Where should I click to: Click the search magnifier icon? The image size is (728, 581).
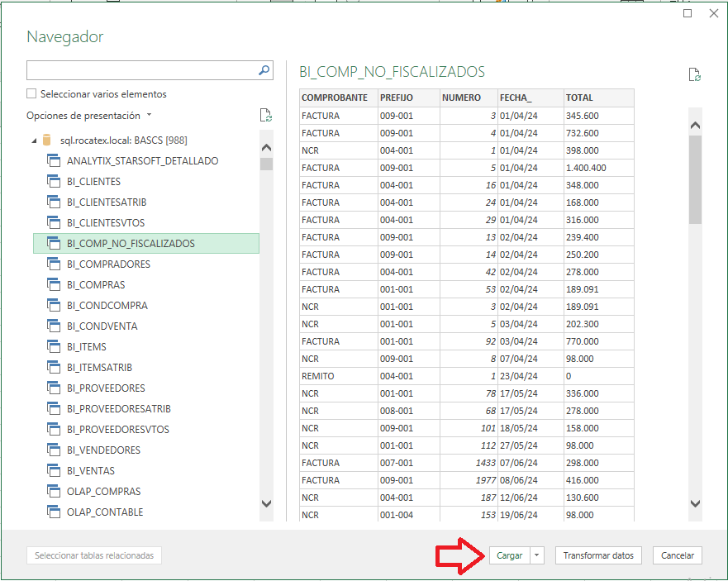pyautogui.click(x=264, y=71)
